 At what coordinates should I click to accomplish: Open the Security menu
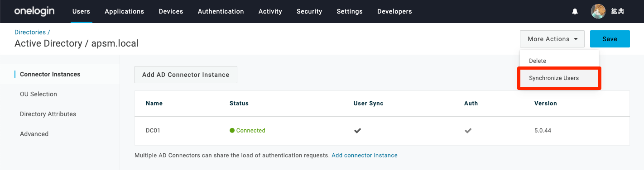tap(309, 11)
